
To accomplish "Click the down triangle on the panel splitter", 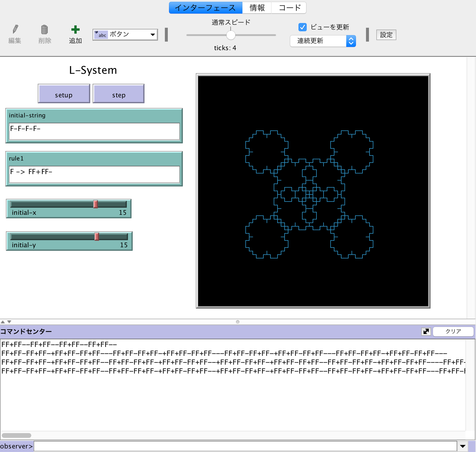I will (x=9, y=322).
